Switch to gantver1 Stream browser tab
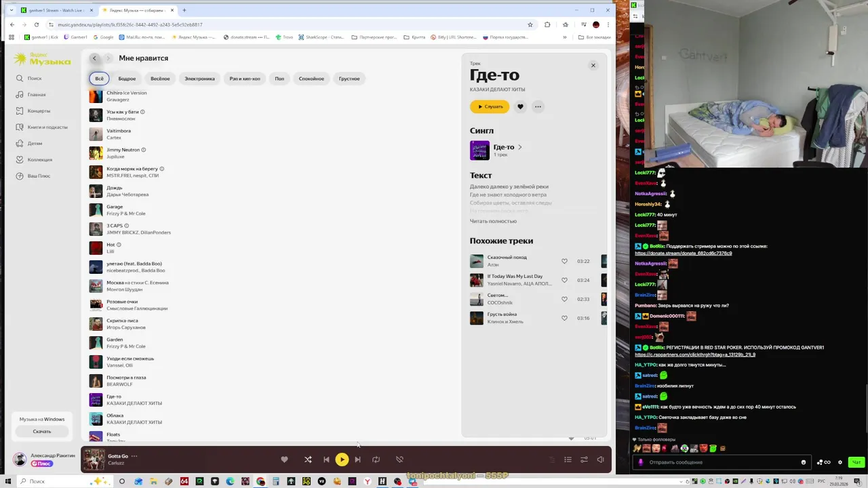This screenshot has width=868, height=488. [x=57, y=10]
